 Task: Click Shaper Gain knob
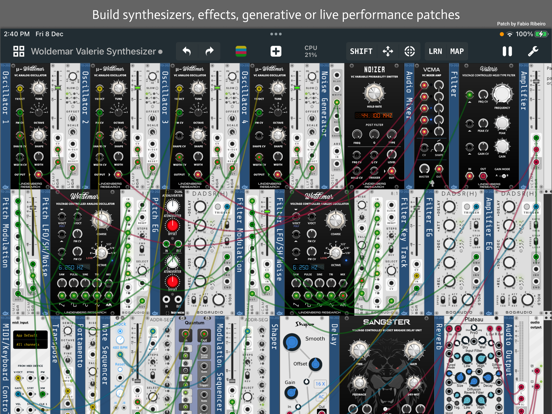coord(291,393)
